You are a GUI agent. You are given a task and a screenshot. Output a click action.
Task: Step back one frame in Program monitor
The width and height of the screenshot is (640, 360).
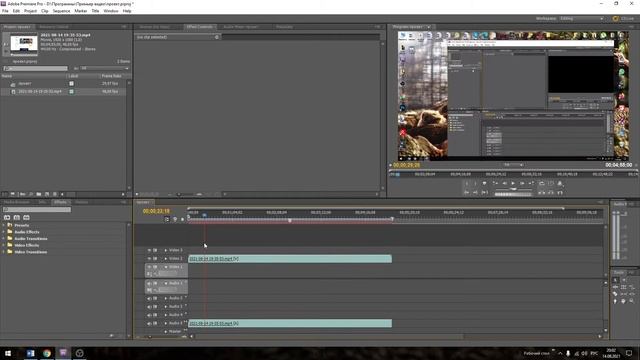(504, 183)
